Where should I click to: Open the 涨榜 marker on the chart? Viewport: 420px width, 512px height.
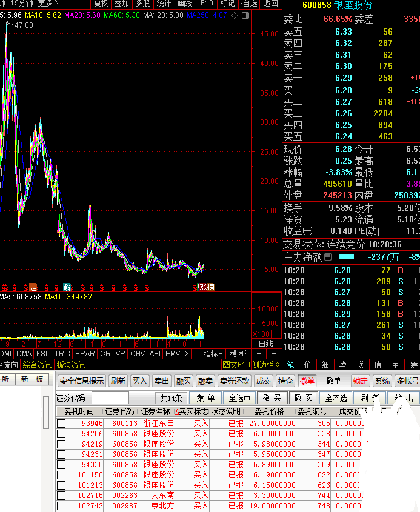tap(207, 287)
